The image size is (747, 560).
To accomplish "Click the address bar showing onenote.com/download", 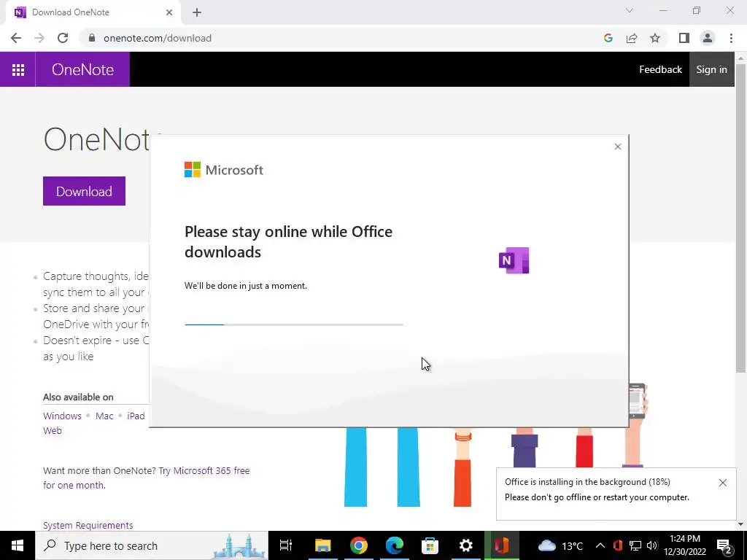I will point(158,38).
